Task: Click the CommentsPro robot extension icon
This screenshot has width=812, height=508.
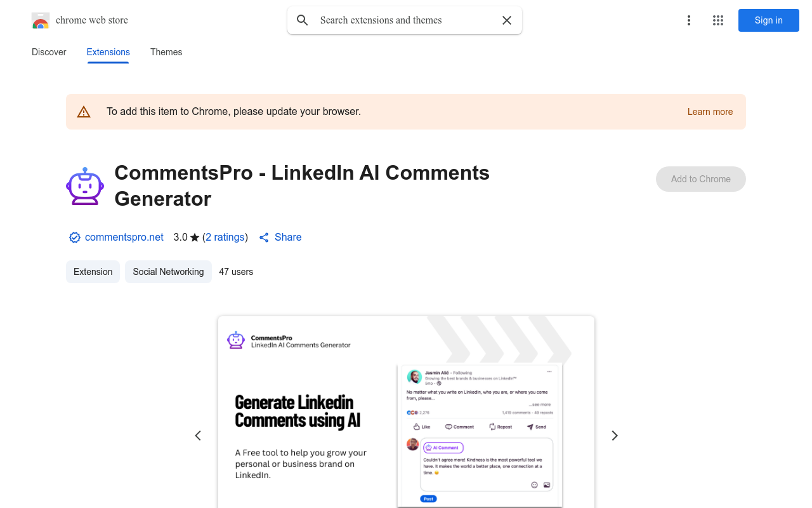Action: pos(85,186)
